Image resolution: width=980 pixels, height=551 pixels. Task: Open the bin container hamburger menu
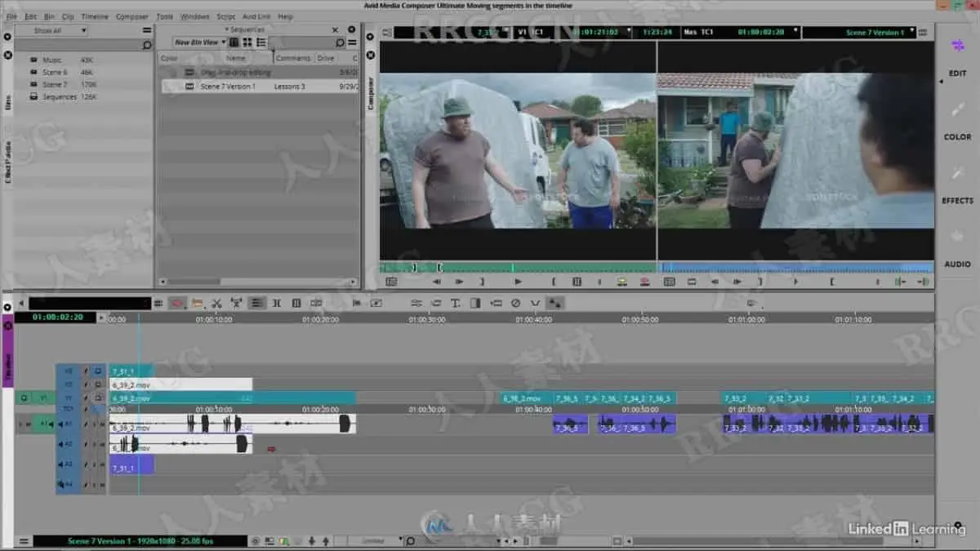click(147, 30)
